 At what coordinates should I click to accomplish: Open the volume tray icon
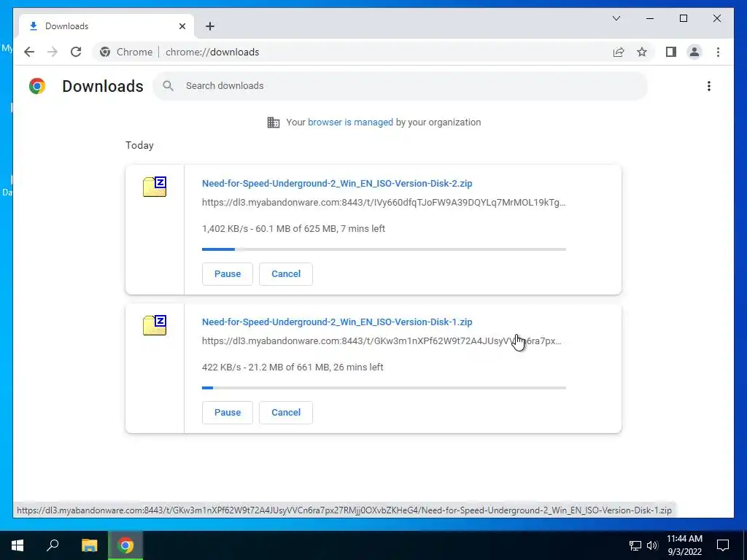pos(652,545)
